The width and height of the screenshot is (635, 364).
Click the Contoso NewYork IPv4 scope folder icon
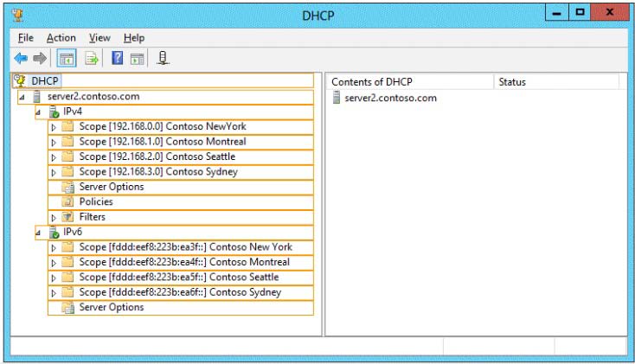tap(67, 126)
